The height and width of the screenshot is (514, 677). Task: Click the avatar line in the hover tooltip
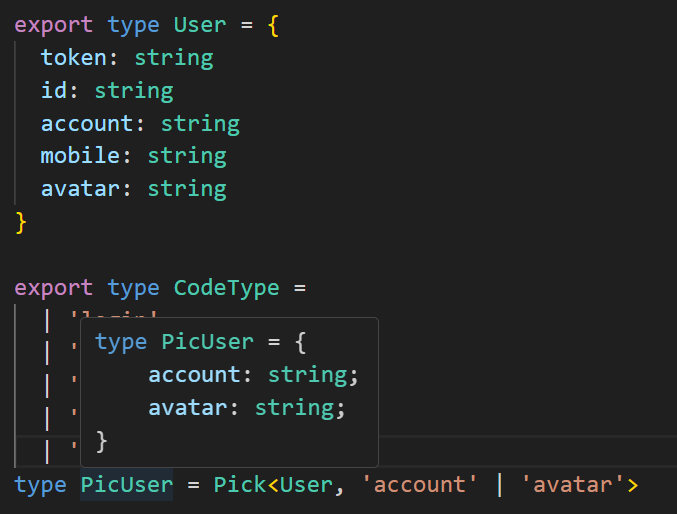coord(246,408)
